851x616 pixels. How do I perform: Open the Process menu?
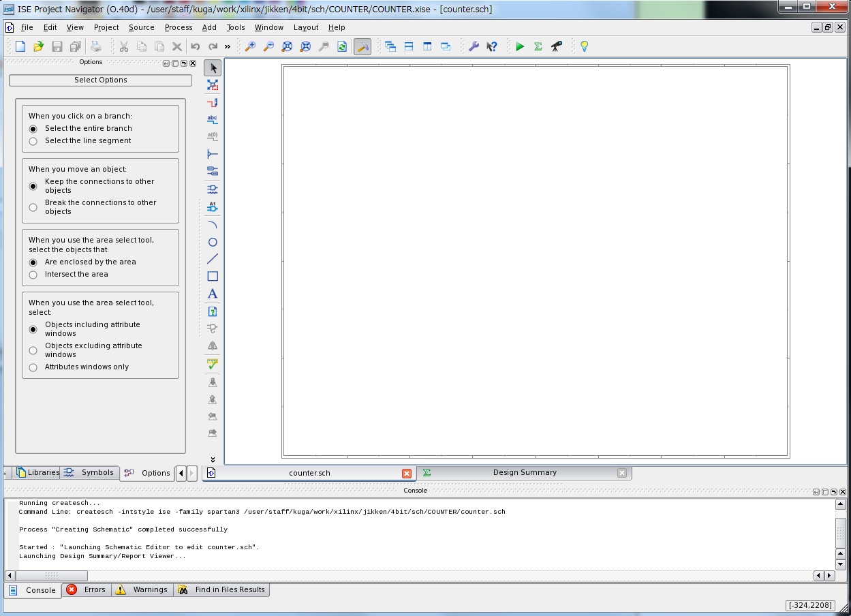(178, 27)
